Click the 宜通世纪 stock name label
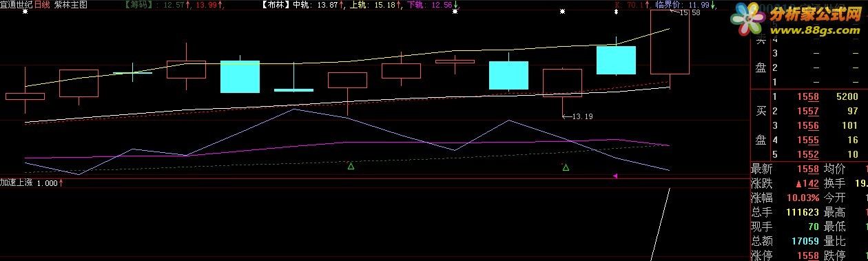The width and height of the screenshot is (868, 261). (17, 5)
